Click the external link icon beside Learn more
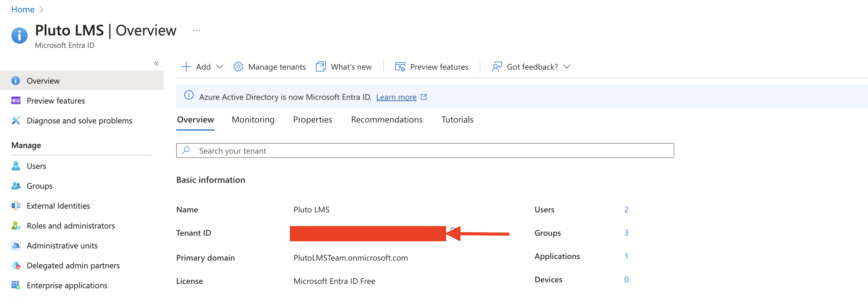The height and width of the screenshot is (301, 868). pos(423,97)
